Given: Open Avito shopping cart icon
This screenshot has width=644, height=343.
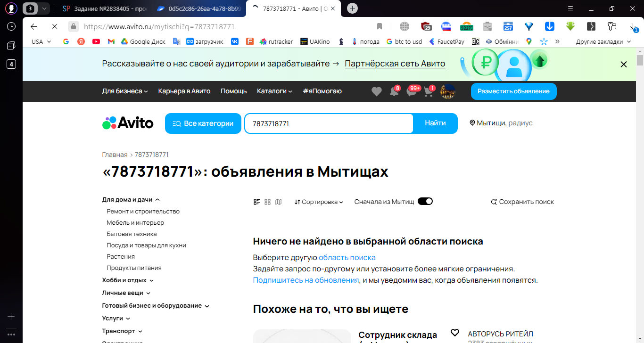Looking at the screenshot, I should 429,91.
